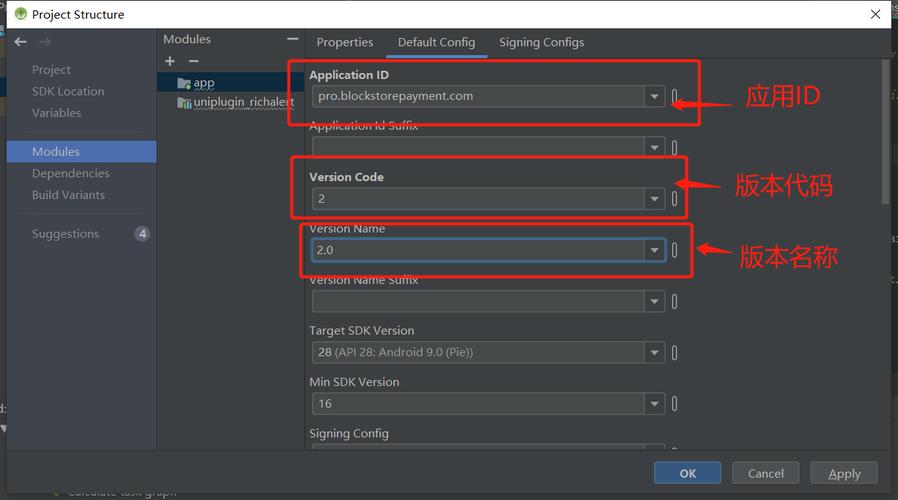Screen dimensions: 898x500
Task: Click the variable binding icon beside Min SDK Version
Action: click(x=675, y=404)
